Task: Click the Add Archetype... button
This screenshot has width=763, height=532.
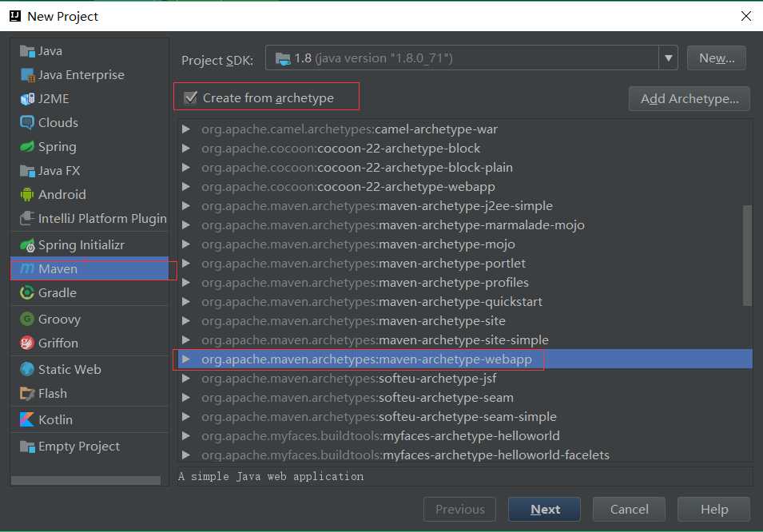Action: [689, 99]
